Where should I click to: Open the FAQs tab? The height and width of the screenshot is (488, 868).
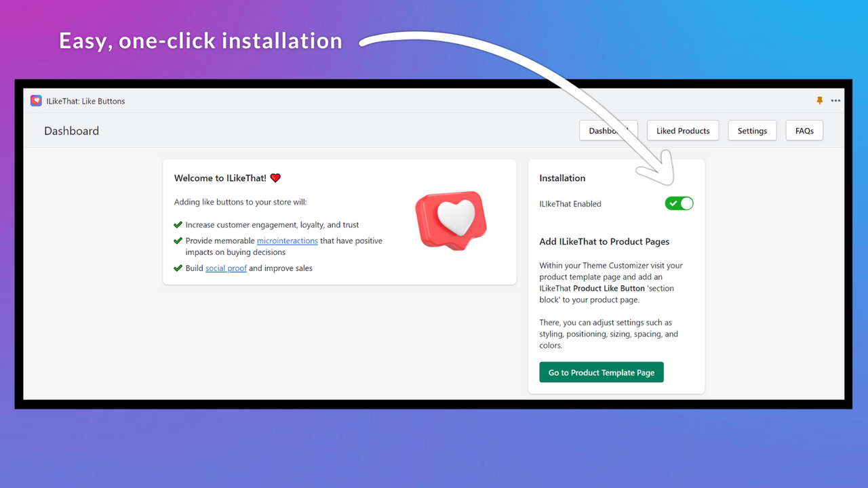804,131
